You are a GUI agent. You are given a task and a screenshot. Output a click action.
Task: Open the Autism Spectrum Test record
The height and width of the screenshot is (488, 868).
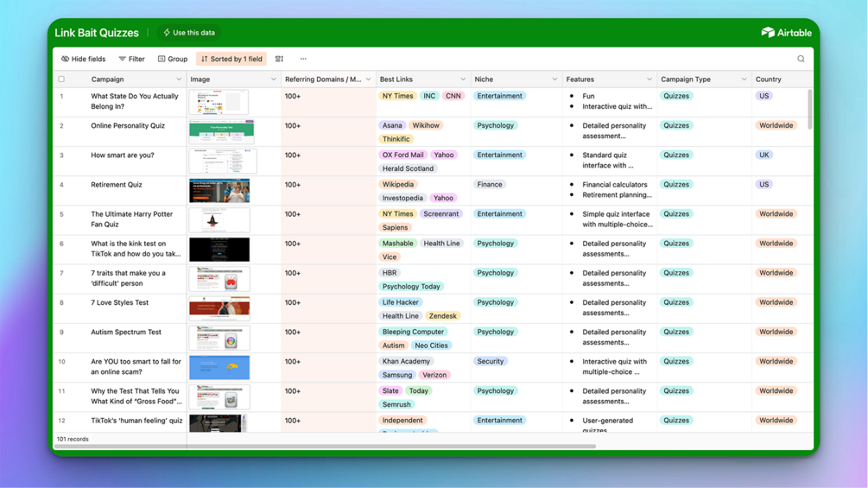click(x=125, y=332)
